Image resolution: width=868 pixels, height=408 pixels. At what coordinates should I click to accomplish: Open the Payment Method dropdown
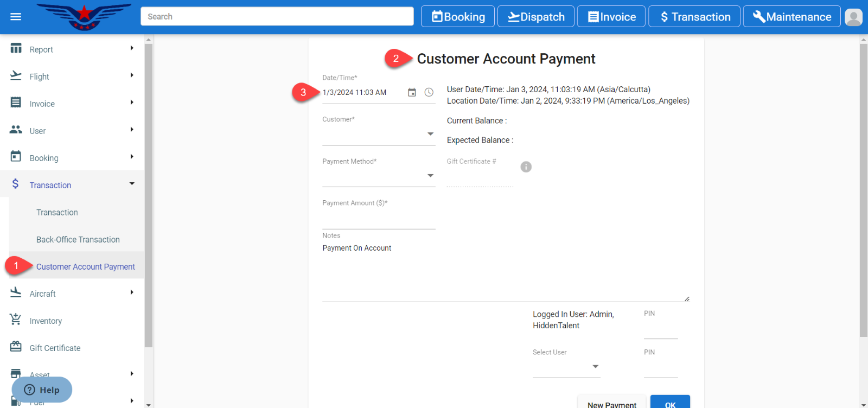point(378,176)
